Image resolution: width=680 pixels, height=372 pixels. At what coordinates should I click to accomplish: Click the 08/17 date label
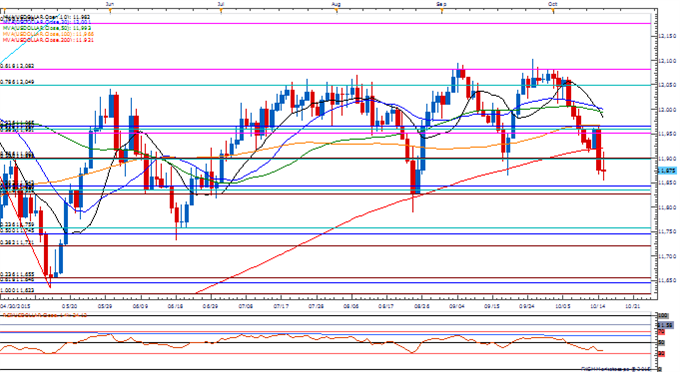pos(386,306)
